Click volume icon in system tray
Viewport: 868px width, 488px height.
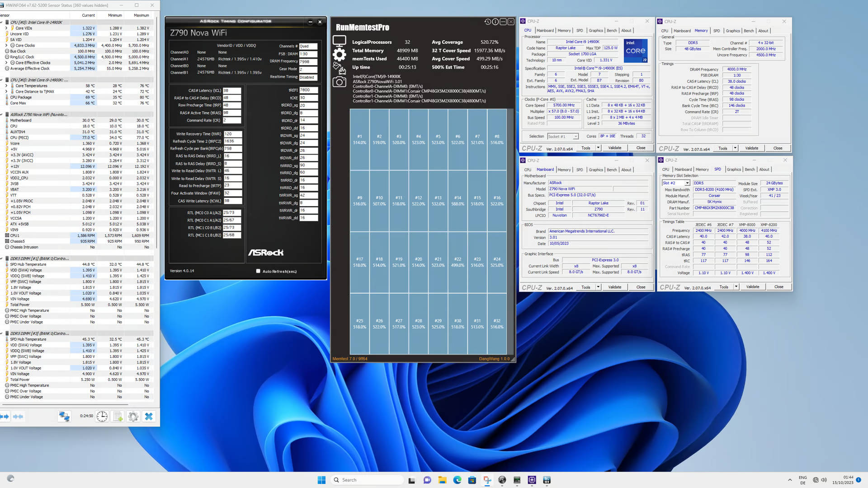pyautogui.click(x=824, y=480)
